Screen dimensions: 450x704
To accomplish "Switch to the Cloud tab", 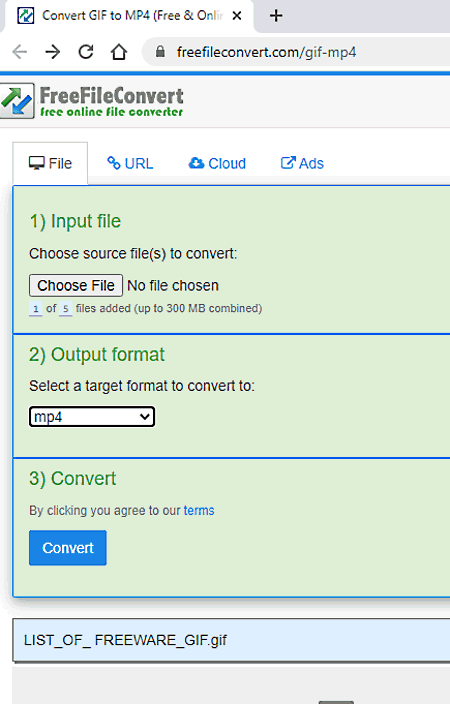I will pos(217,163).
